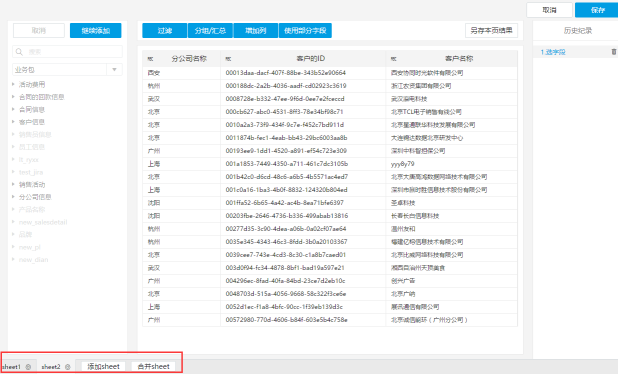Expand the new_dian tree node

coord(13,259)
